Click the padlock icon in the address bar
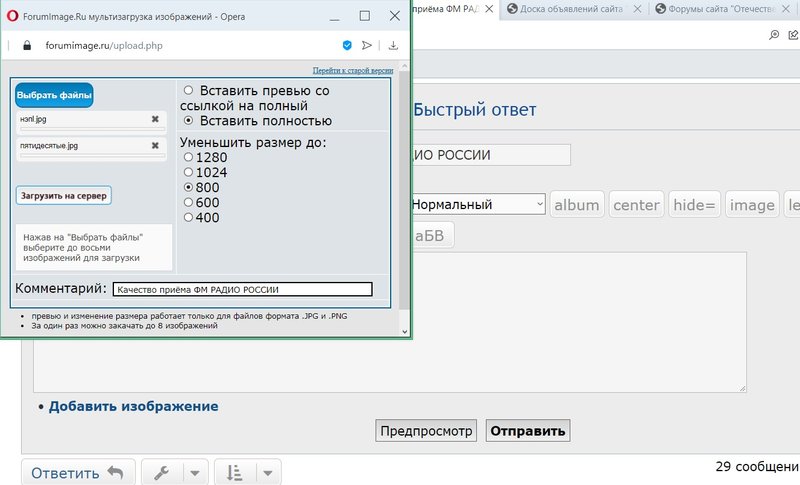The image size is (800, 485). (26, 46)
